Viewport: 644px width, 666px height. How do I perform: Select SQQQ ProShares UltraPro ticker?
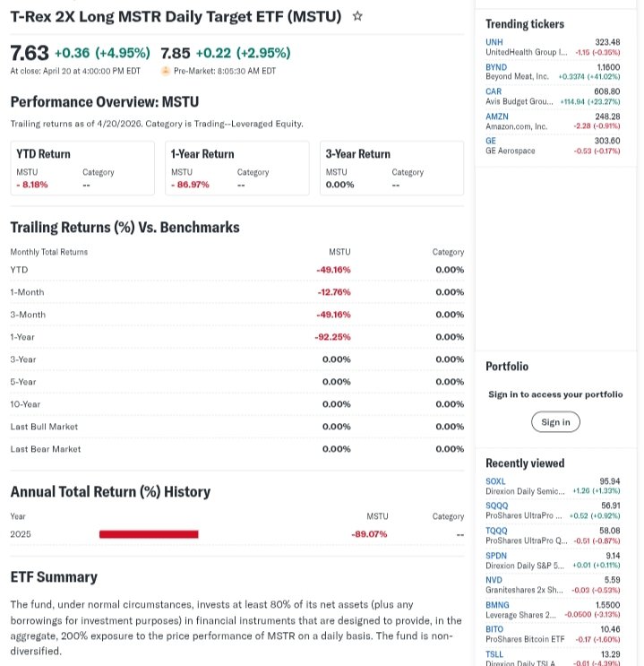pyautogui.click(x=496, y=506)
